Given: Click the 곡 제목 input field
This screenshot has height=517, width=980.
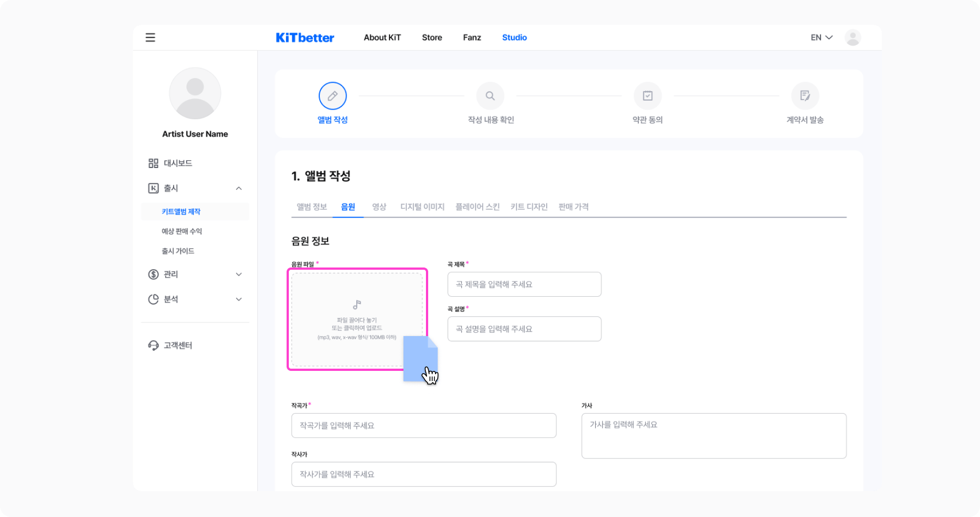Looking at the screenshot, I should (x=524, y=284).
